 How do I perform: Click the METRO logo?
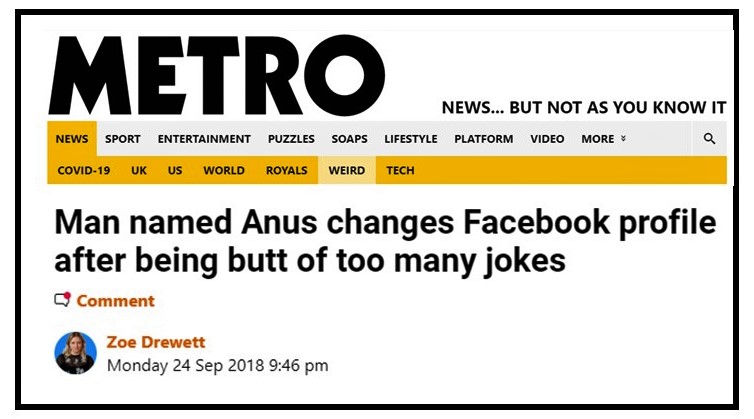point(217,76)
